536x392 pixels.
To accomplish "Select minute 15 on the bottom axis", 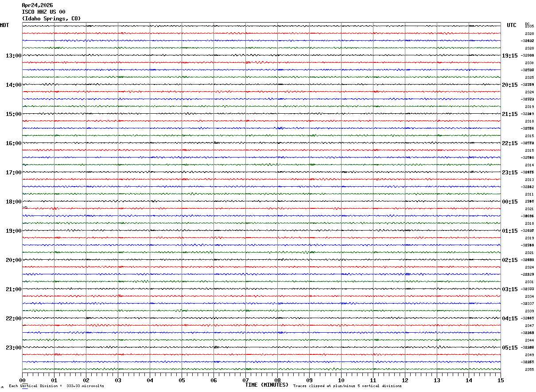I will pyautogui.click(x=501, y=380).
